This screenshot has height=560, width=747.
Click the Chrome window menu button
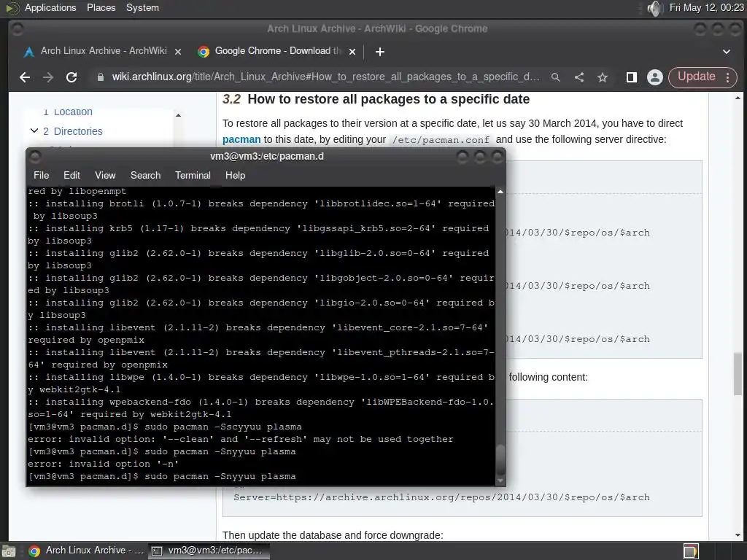point(18,29)
